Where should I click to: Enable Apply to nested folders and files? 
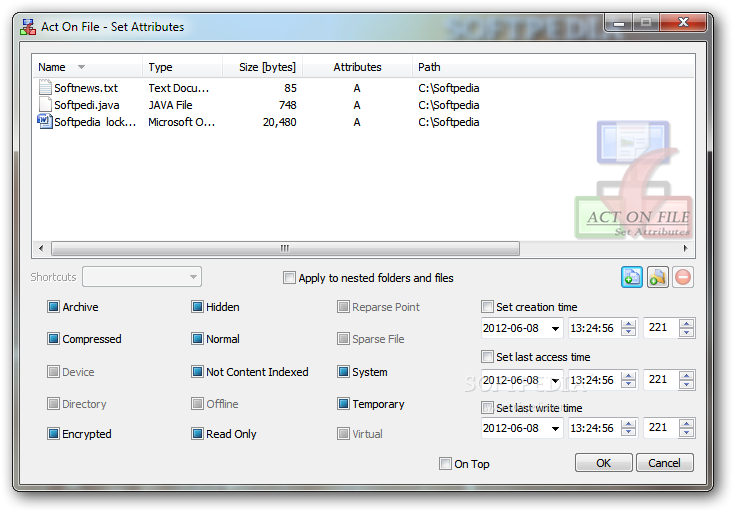click(289, 278)
